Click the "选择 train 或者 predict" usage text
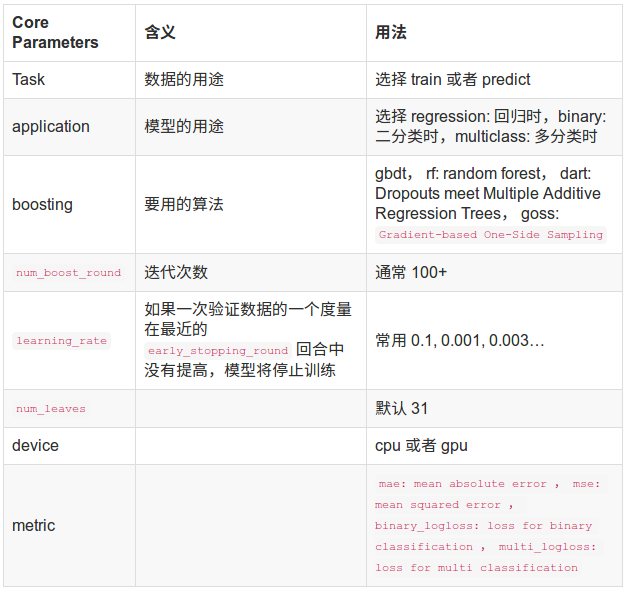Viewport: 628px width, 591px height. 453,79
